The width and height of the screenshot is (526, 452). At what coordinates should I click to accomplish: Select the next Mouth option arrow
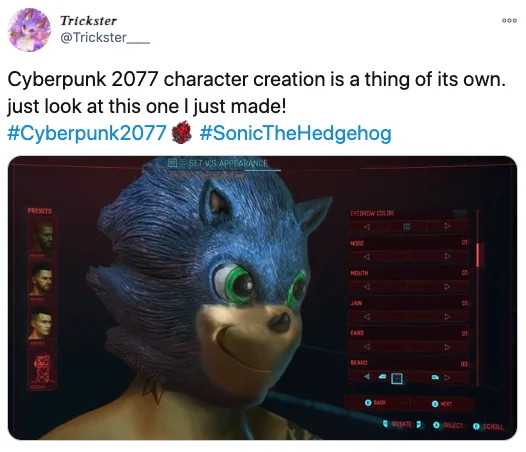pos(447,287)
